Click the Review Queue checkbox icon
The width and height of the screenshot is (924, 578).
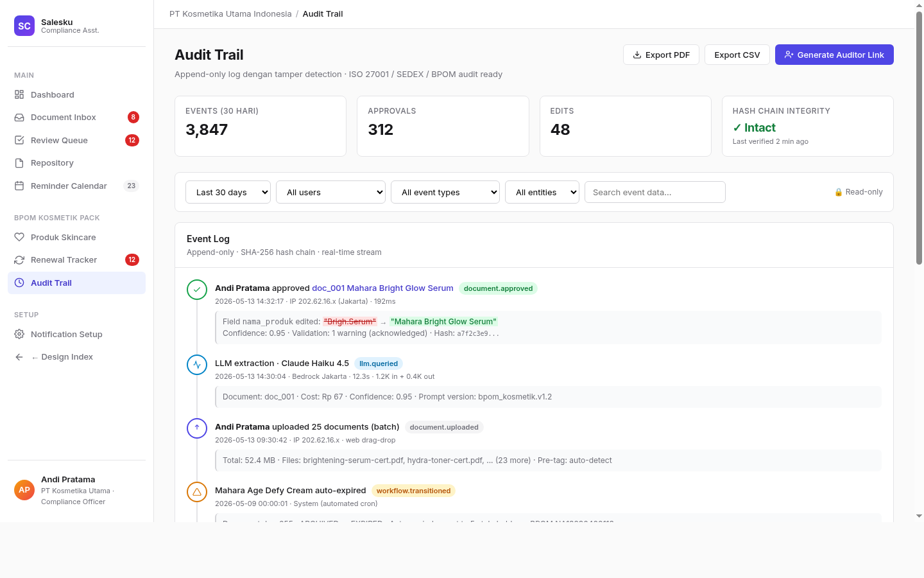tap(19, 140)
